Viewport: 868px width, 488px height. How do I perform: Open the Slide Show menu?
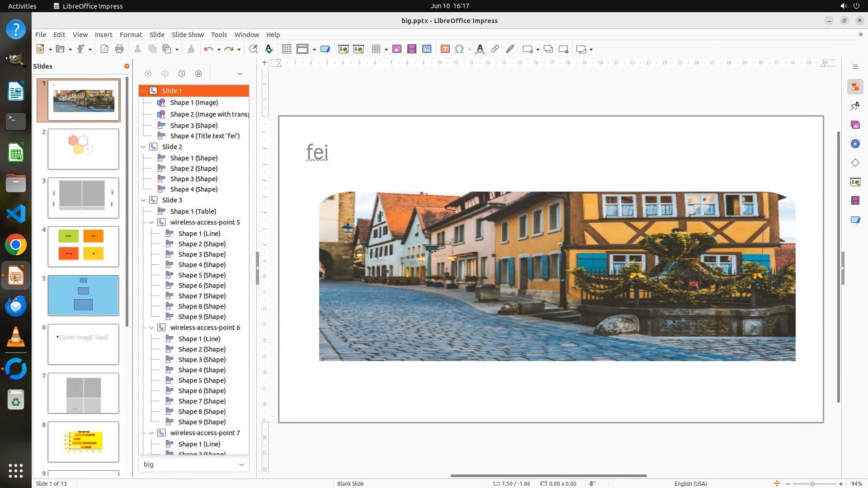coord(188,35)
